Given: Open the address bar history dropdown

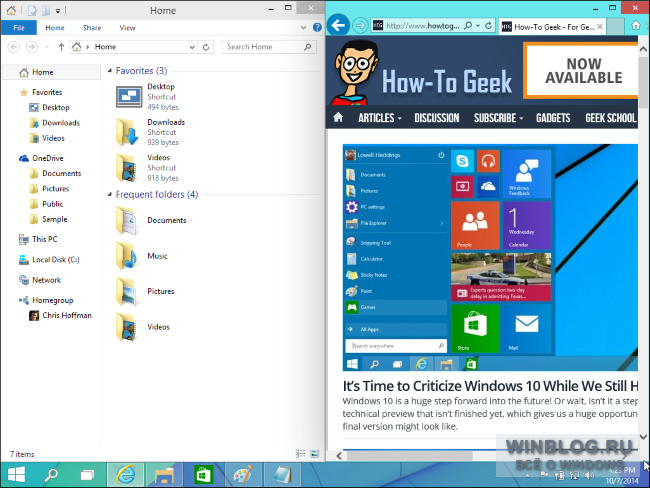Looking at the screenshot, I should 192,47.
